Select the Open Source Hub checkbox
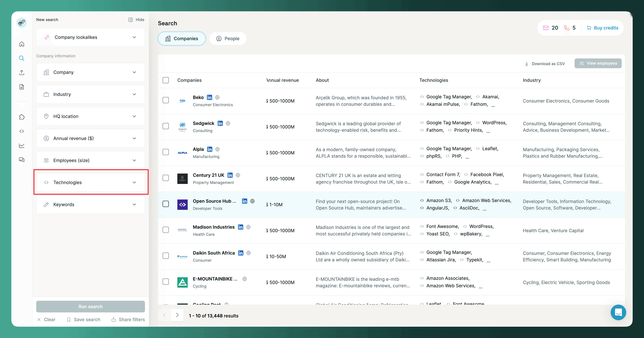This screenshot has width=644, height=338. [x=166, y=204]
